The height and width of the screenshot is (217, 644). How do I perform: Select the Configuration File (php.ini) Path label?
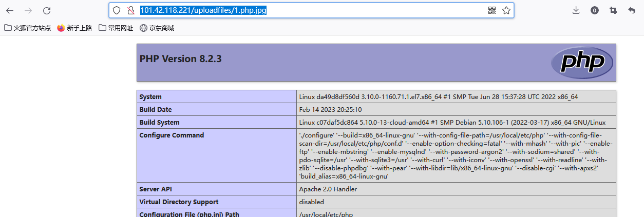190,214
